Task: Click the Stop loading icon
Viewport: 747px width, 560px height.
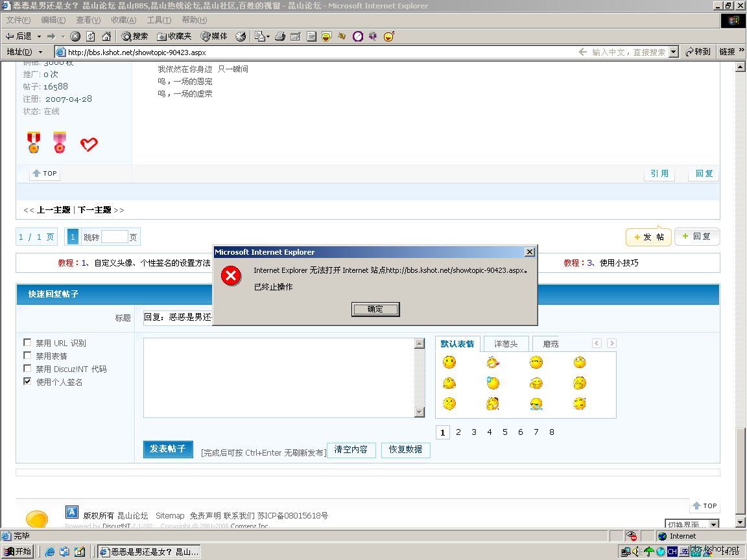Action: point(75,36)
